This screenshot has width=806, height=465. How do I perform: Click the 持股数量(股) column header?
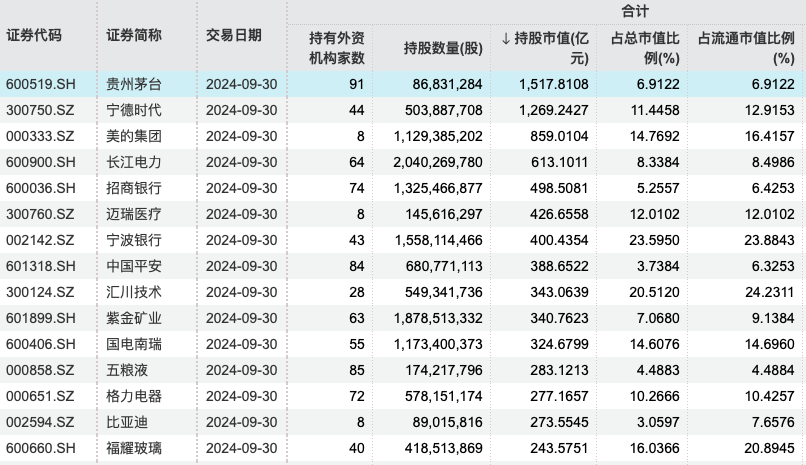443,48
